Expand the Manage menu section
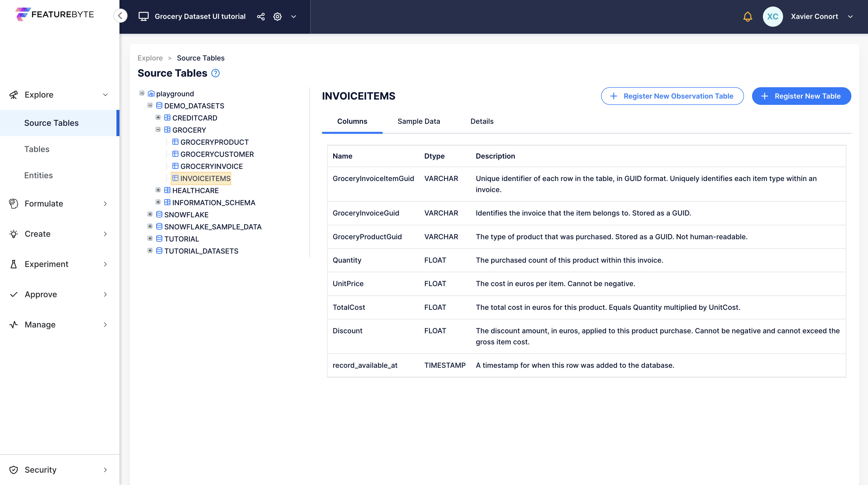 pyautogui.click(x=105, y=325)
